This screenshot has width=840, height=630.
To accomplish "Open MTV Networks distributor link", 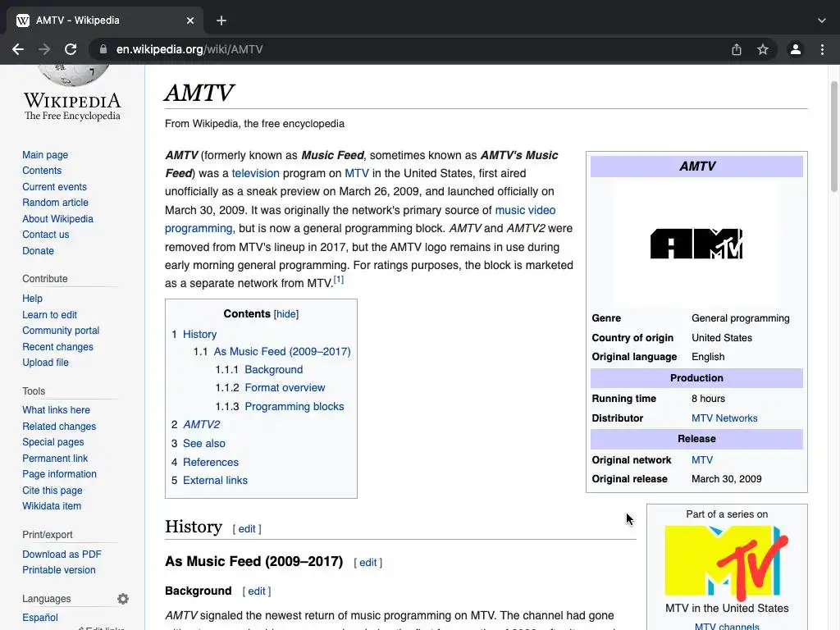I will [724, 418].
